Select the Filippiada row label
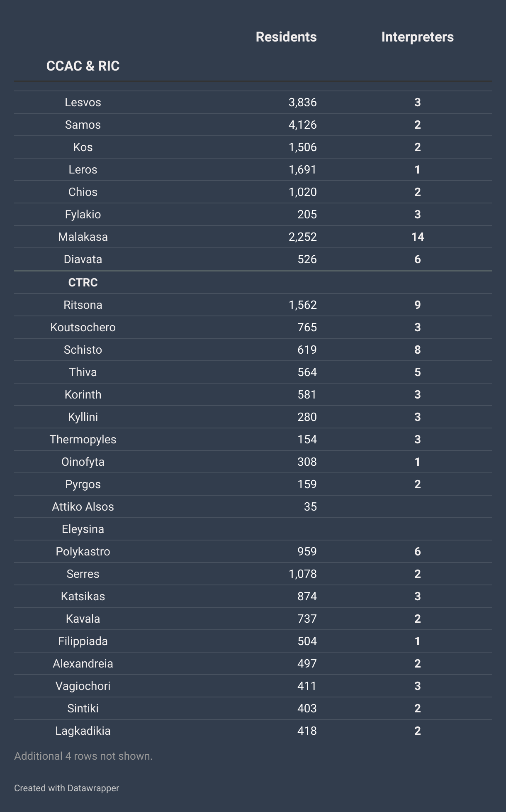Image resolution: width=506 pixels, height=812 pixels. (x=83, y=641)
